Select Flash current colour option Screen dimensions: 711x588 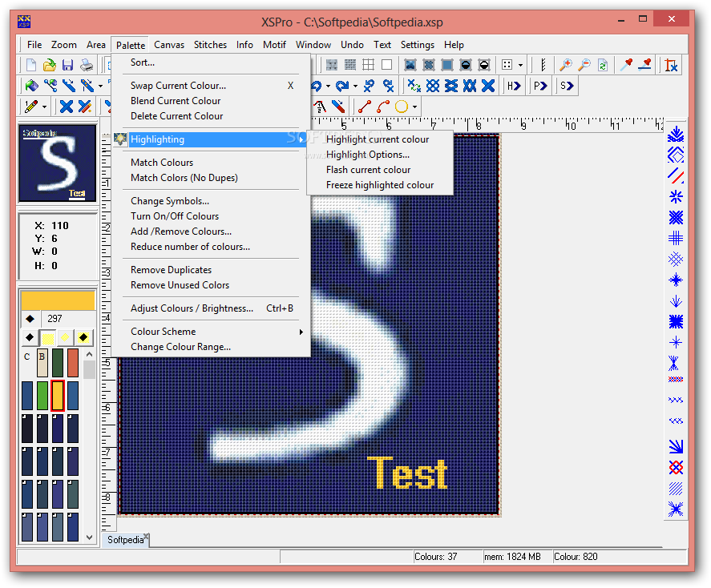click(x=380, y=170)
